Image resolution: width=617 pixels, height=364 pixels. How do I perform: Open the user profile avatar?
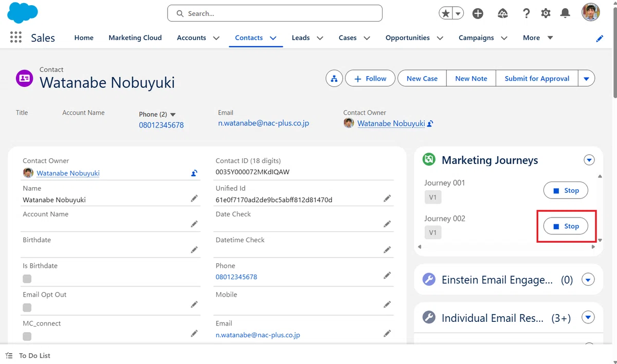pos(591,12)
